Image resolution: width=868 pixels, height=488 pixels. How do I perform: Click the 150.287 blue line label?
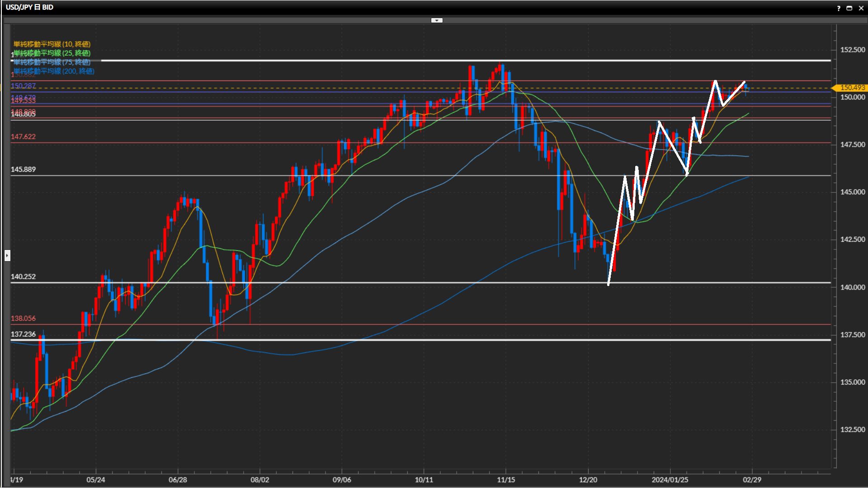tap(23, 86)
